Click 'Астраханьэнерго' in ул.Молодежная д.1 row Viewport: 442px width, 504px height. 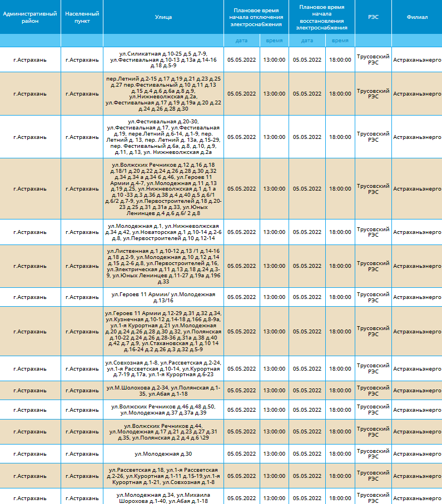pos(417,232)
